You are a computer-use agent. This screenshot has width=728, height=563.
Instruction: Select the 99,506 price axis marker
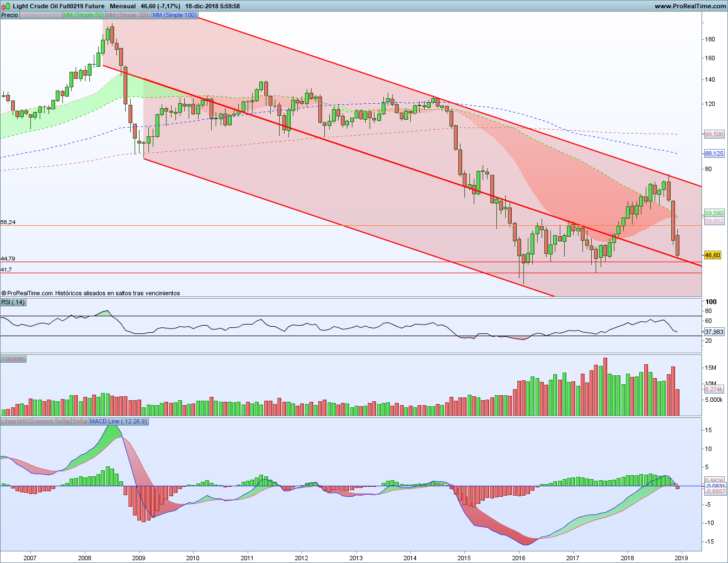click(714, 134)
